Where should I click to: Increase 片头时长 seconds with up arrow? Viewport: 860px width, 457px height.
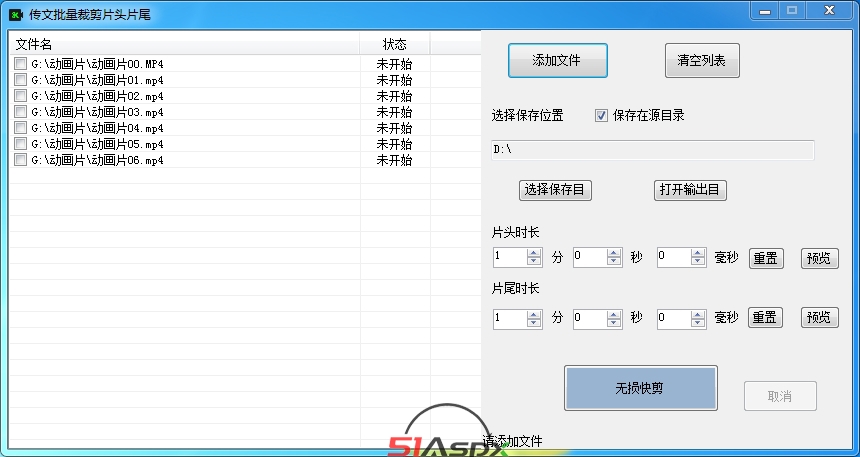[x=614, y=253]
